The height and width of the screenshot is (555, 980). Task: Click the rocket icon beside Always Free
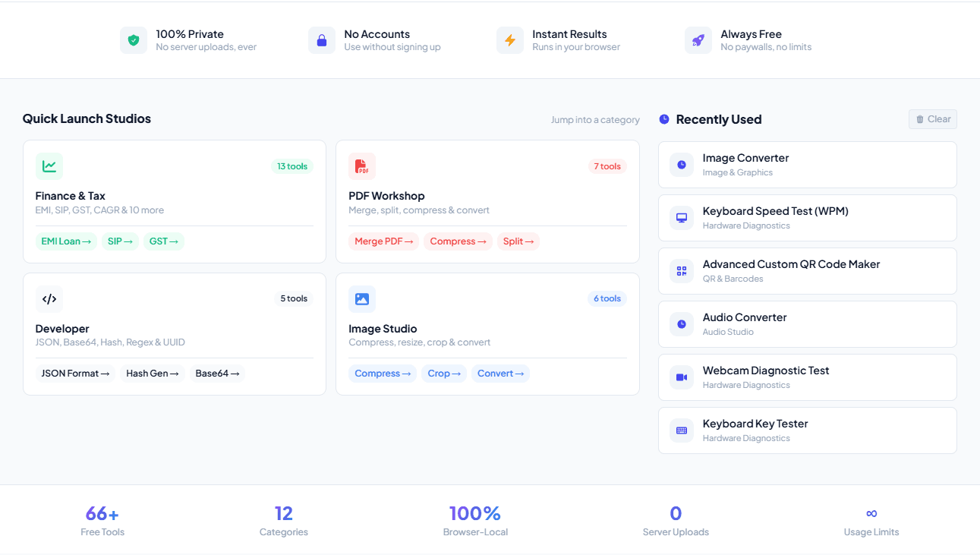[698, 40]
